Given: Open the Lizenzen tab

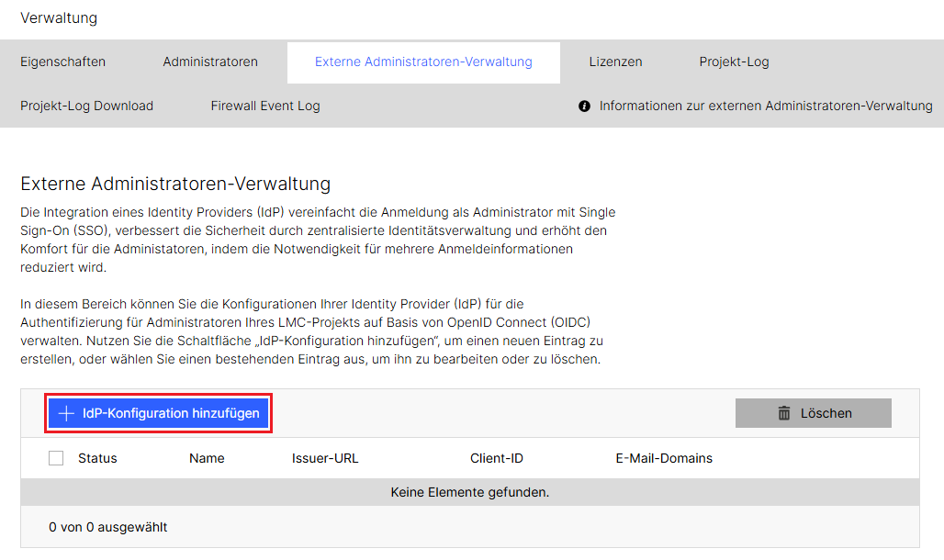Looking at the screenshot, I should [x=615, y=62].
